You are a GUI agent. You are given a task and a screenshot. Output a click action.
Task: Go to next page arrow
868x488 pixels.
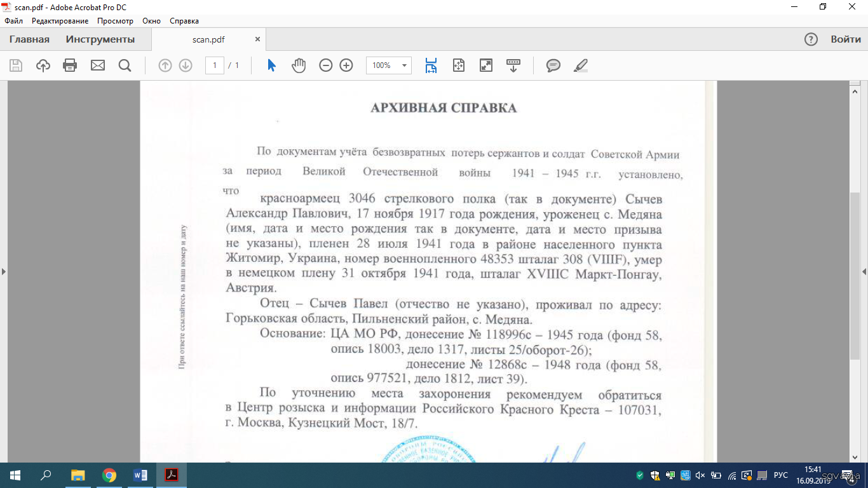pyautogui.click(x=186, y=65)
